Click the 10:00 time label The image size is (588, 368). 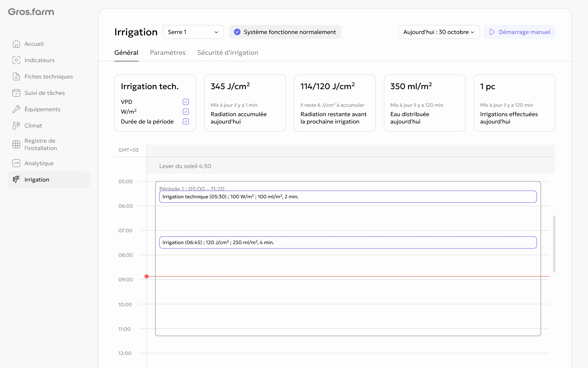[x=125, y=304]
